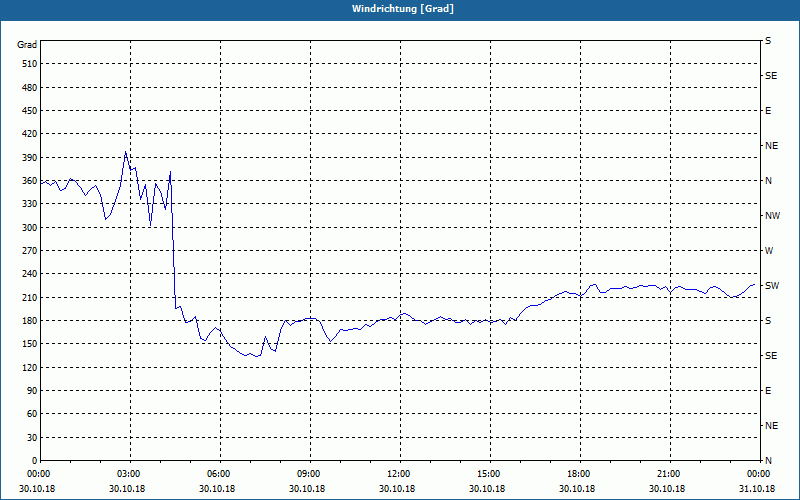The image size is (800, 500).
Task: Click the 30.10.18 date beneath 03:00
Action: click(x=127, y=488)
